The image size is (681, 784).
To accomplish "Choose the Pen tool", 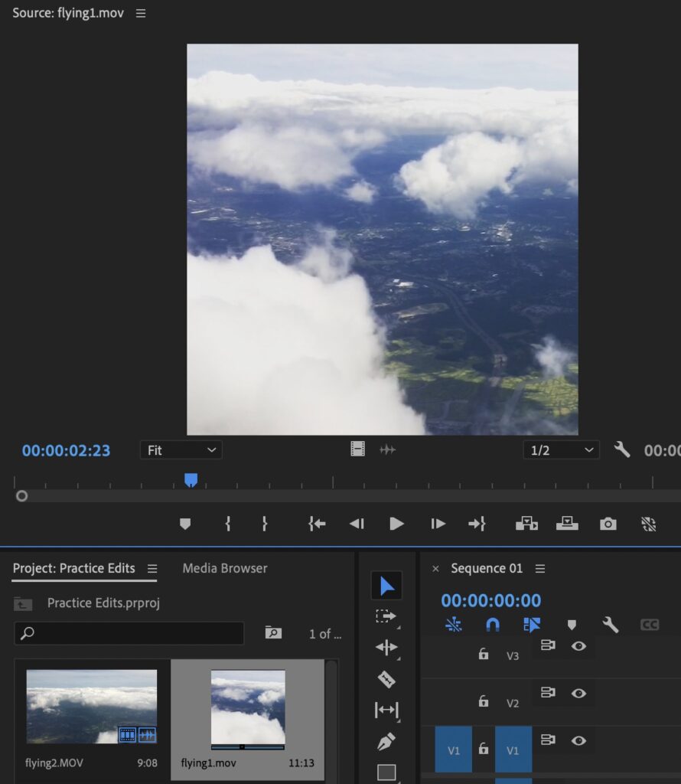I will click(x=386, y=741).
